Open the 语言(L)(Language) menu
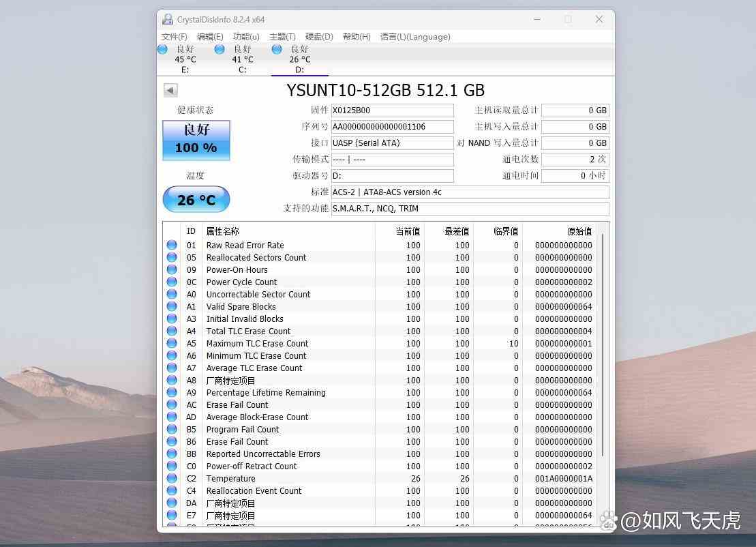This screenshot has height=547, width=756. (x=415, y=37)
